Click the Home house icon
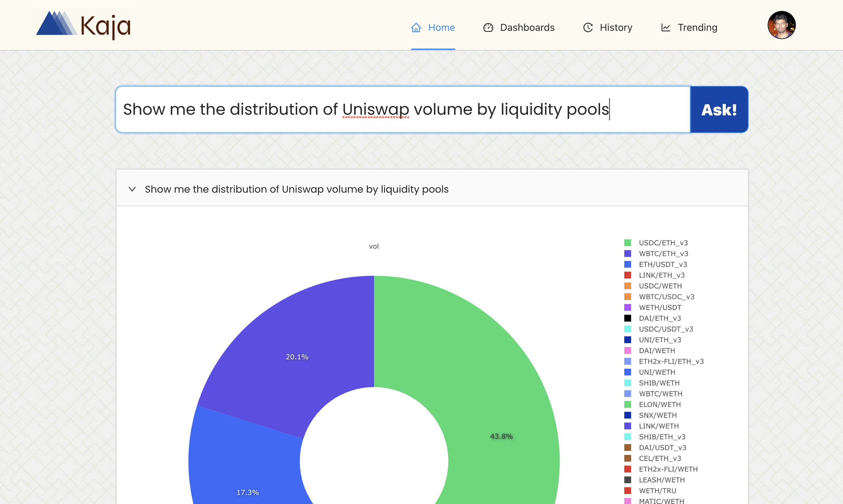The width and height of the screenshot is (843, 504). click(416, 28)
